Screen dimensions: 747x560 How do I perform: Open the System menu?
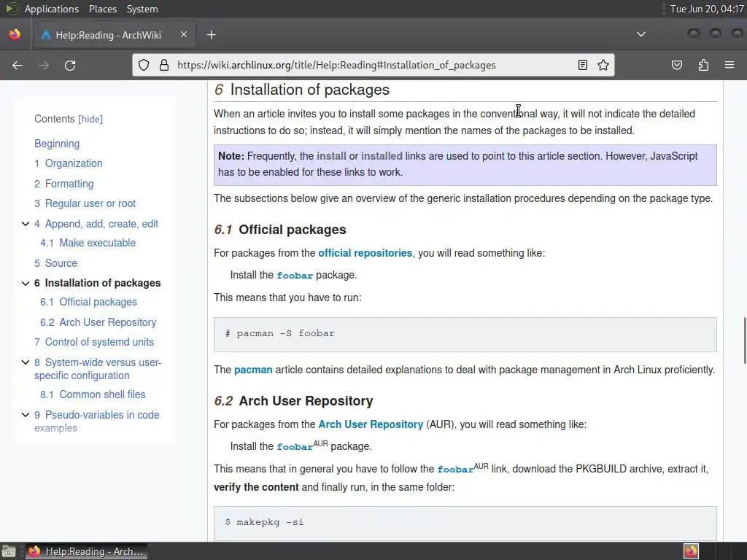142,9
